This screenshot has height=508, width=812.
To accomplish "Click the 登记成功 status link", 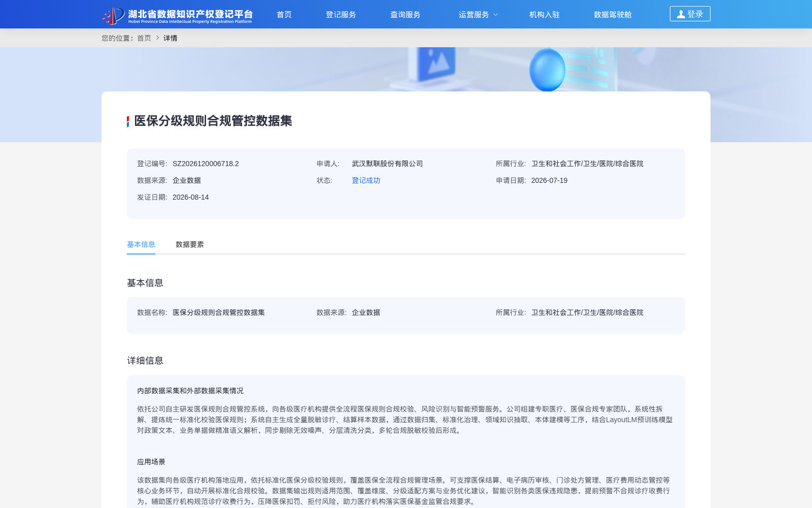I will [x=366, y=180].
